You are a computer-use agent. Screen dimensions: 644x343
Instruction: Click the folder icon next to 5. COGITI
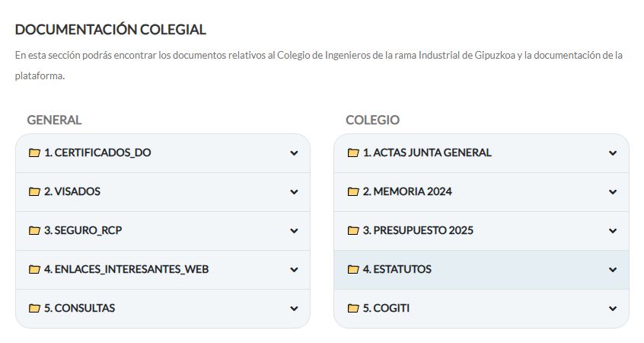[x=353, y=309]
